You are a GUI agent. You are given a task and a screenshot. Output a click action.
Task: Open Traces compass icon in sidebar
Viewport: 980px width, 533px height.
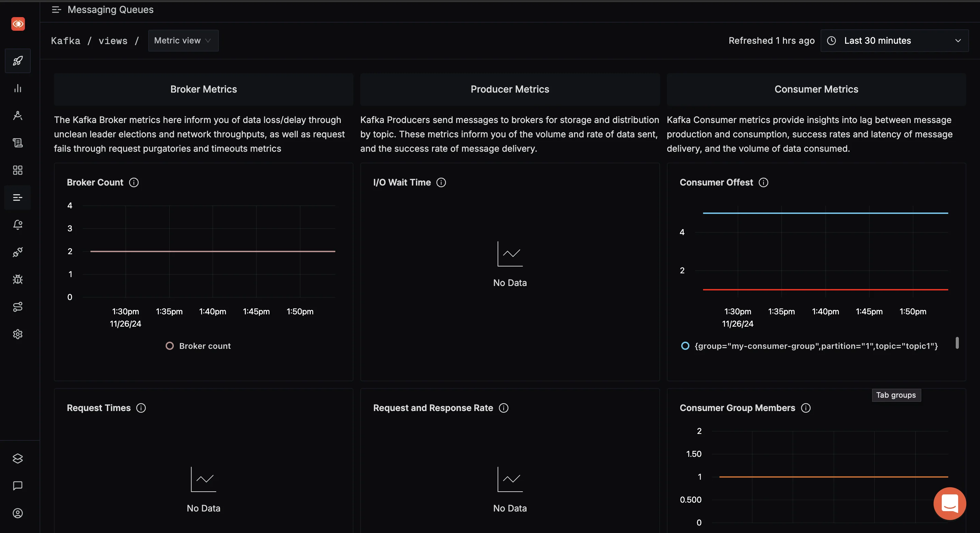click(18, 115)
